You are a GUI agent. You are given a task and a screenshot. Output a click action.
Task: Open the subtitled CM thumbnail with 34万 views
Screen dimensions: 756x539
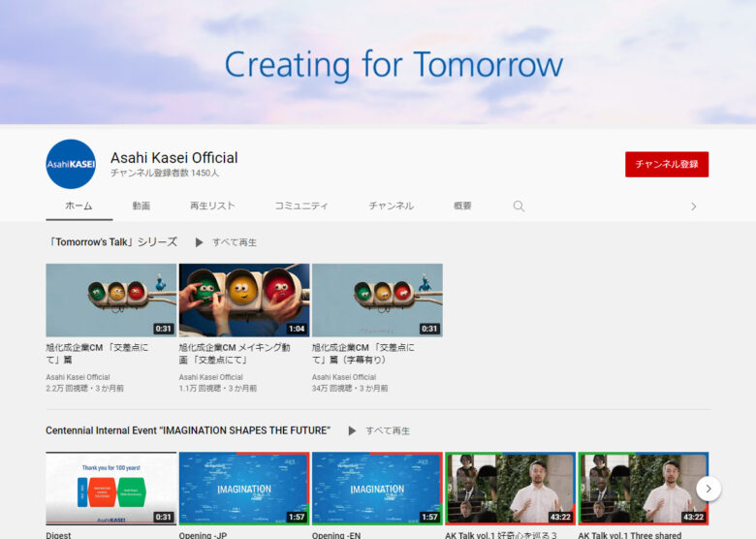click(x=377, y=300)
